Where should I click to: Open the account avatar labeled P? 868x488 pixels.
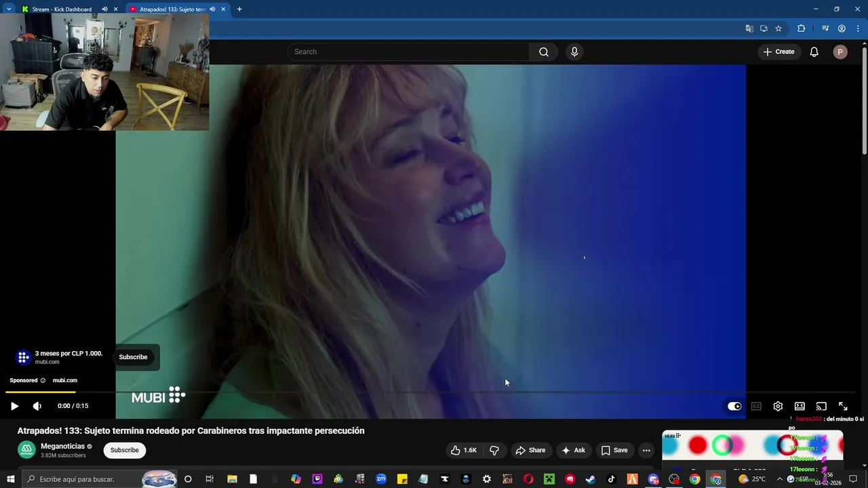[840, 52]
